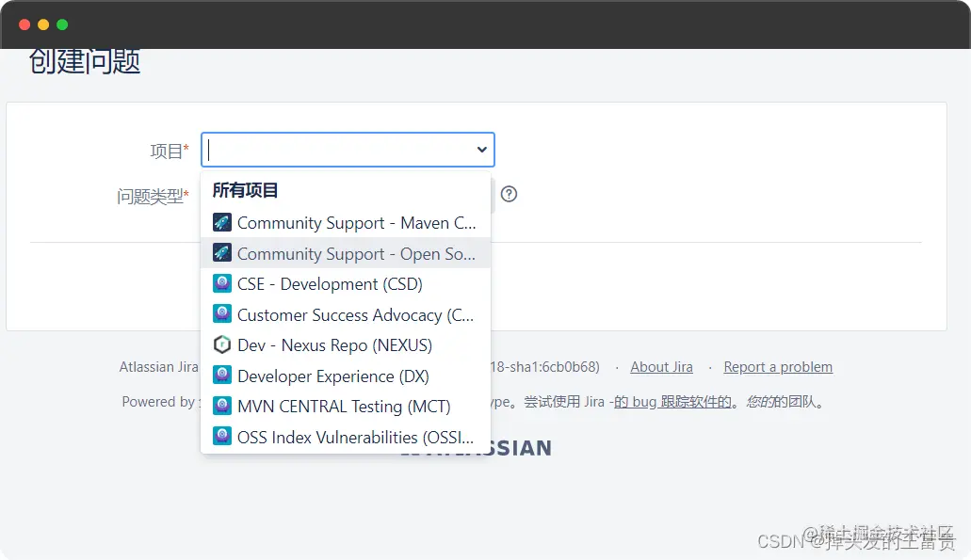Click the Dev - Nexus Repo hexagon icon
This screenshot has width=971, height=560.
221,344
